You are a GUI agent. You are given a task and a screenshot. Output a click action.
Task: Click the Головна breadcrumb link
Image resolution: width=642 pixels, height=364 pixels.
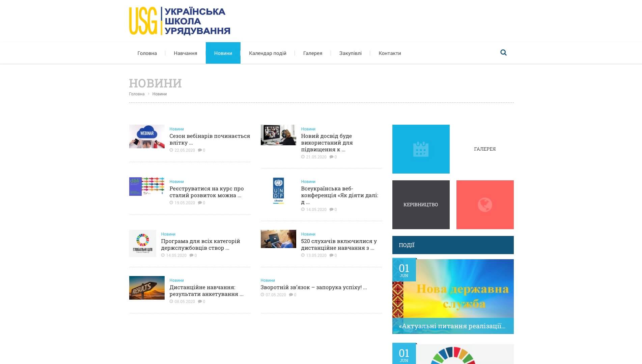click(137, 94)
